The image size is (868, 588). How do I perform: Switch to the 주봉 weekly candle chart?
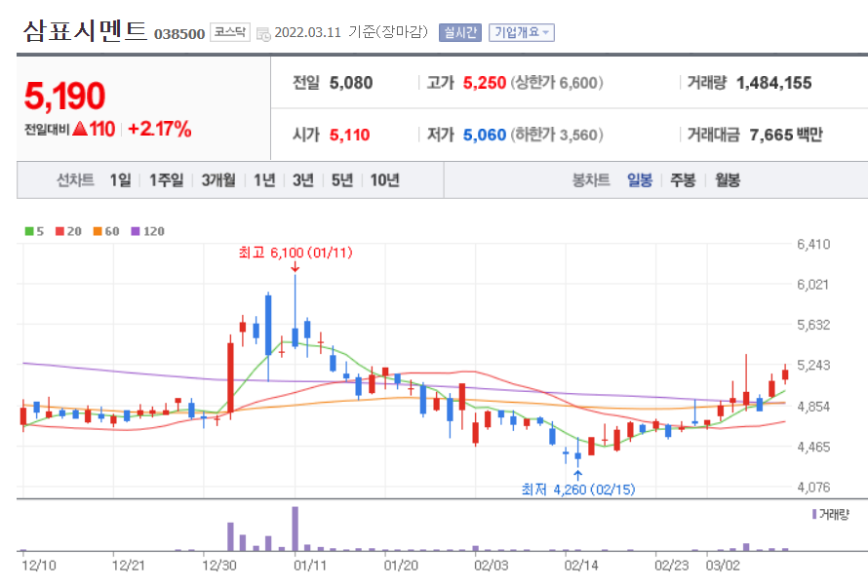pyautogui.click(x=683, y=180)
